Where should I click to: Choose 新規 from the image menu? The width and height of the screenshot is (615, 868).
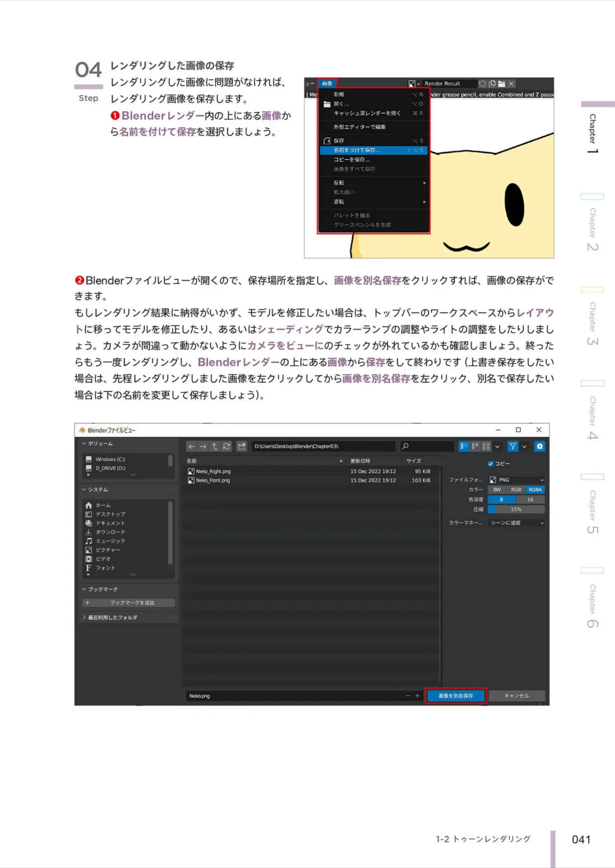(x=373, y=95)
